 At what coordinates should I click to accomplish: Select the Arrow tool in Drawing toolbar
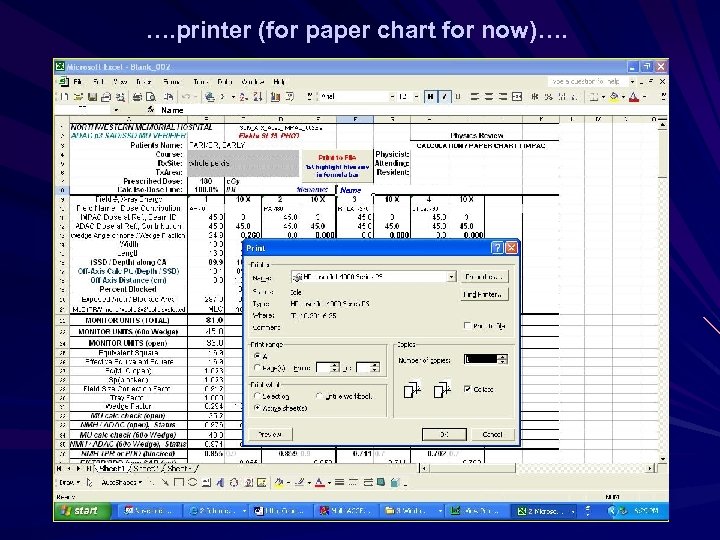165,482
